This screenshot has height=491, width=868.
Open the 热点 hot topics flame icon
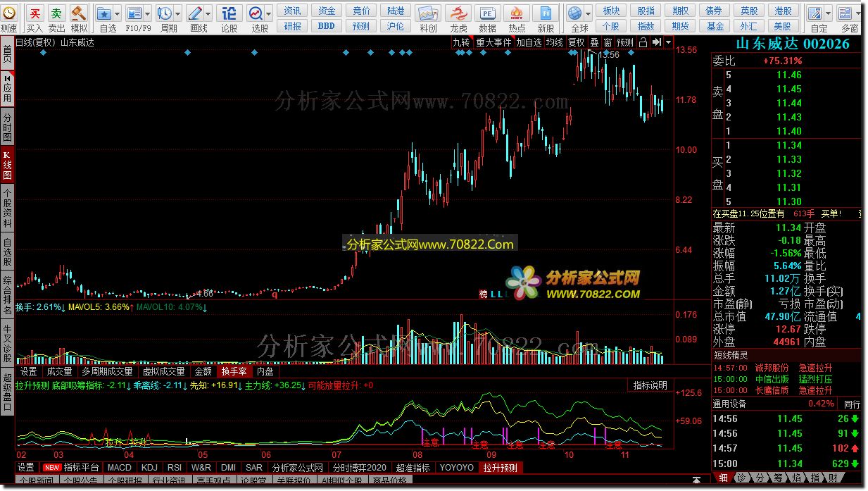pos(516,13)
